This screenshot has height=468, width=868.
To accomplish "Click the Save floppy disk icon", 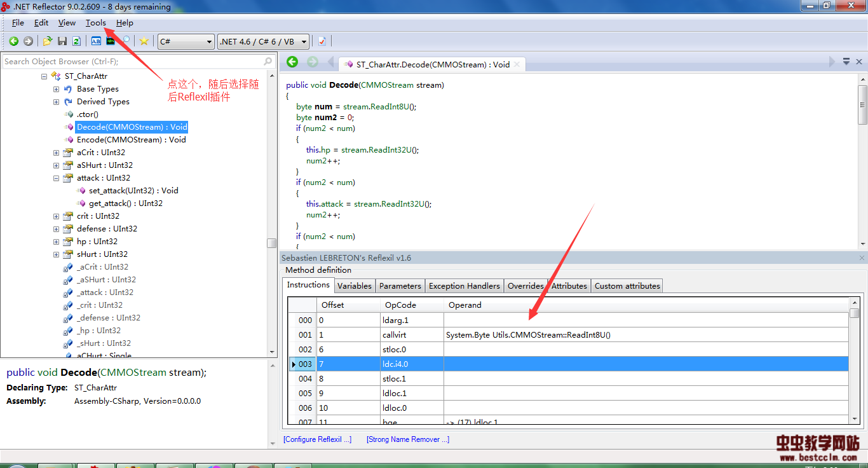I will pyautogui.click(x=62, y=41).
